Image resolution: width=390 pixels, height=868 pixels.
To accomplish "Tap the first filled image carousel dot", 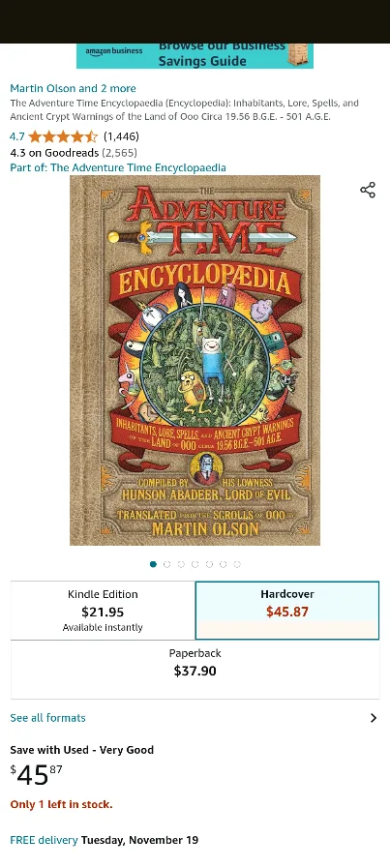I will click(153, 564).
